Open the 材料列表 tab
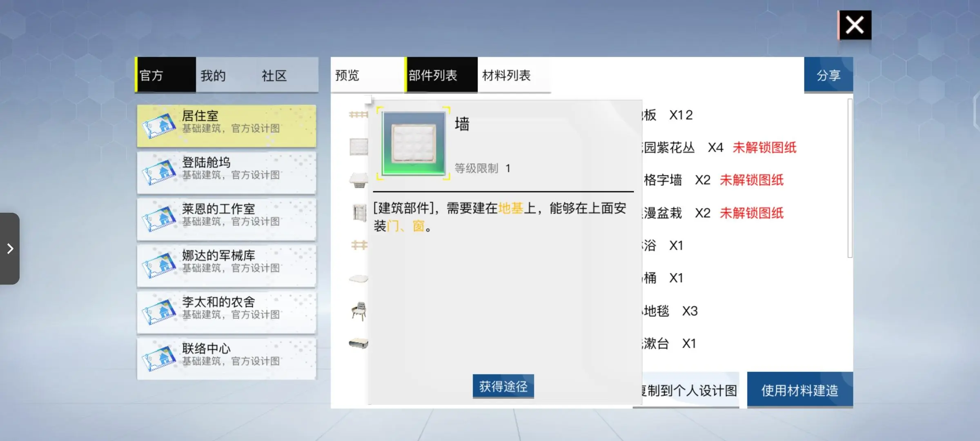The height and width of the screenshot is (441, 980). (506, 76)
